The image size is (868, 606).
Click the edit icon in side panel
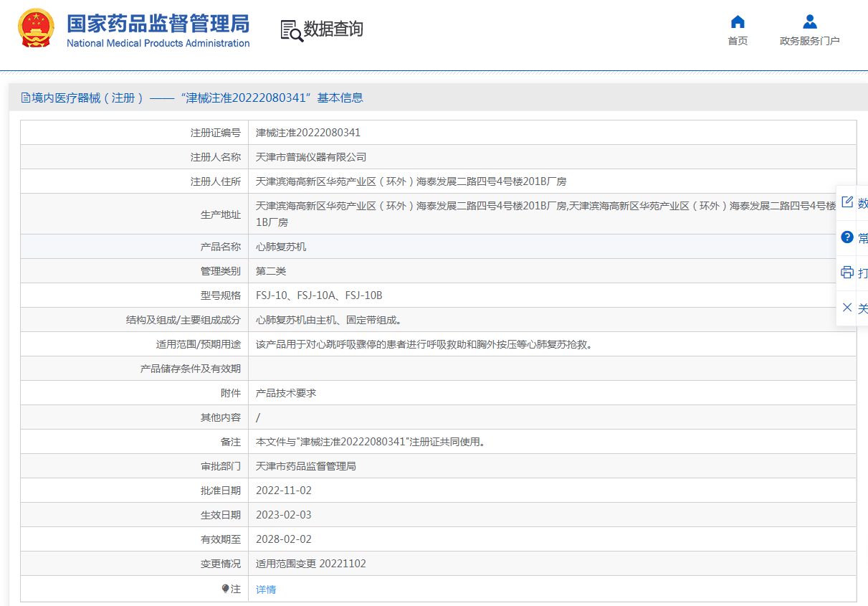847,202
